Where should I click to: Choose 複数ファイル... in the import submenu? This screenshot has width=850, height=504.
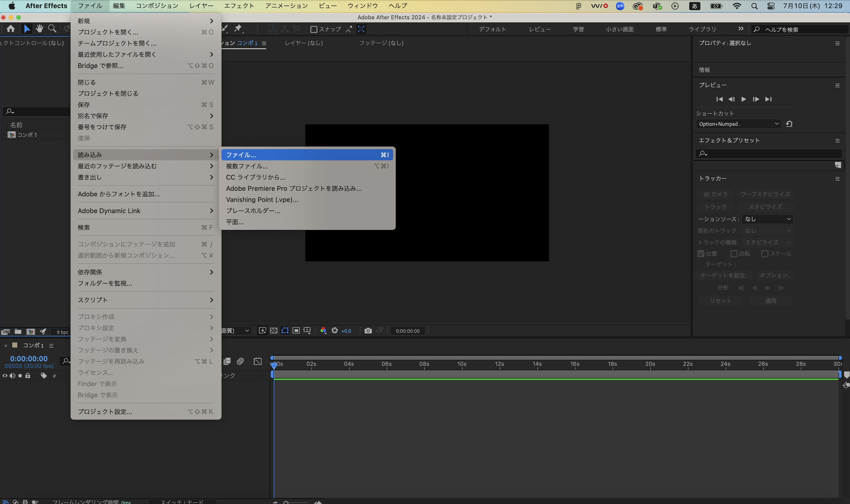coord(307,166)
